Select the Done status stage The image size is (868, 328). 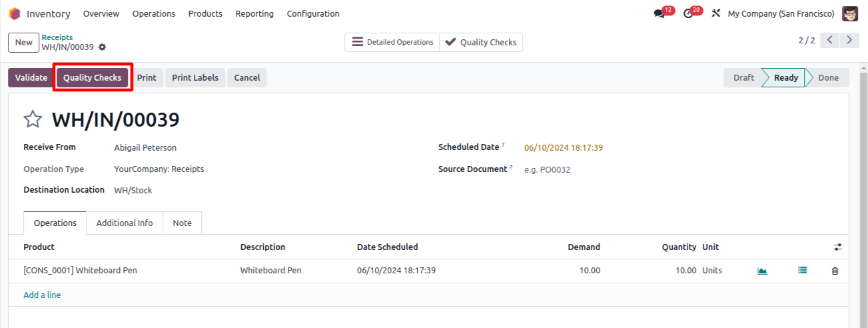828,77
